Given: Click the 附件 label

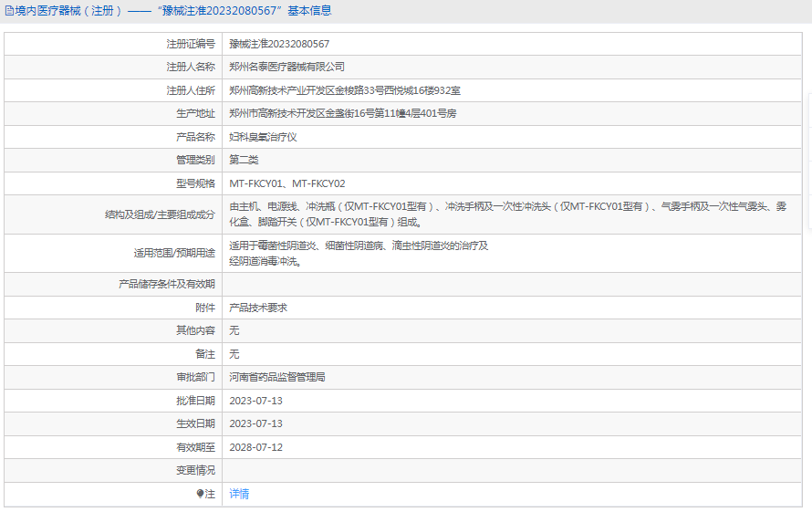Looking at the screenshot, I should click(205, 308).
